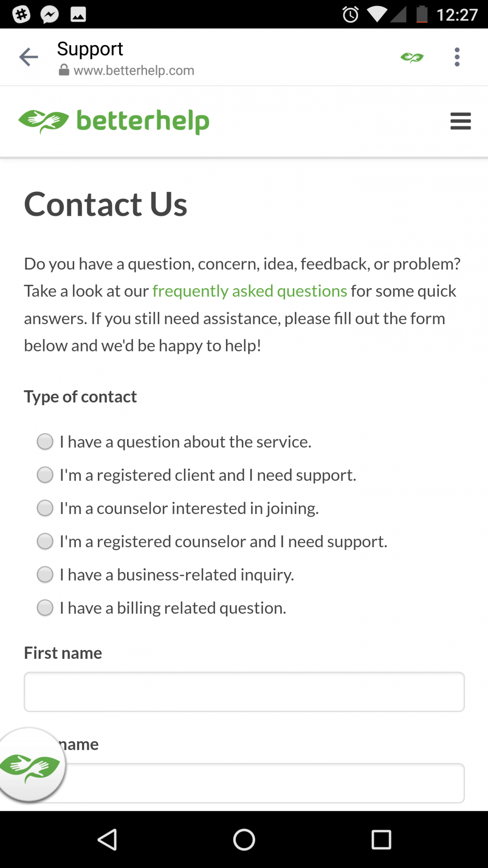This screenshot has height=868, width=488.
Task: Tap the small green BetterHelp icon in toolbar
Action: (x=412, y=57)
